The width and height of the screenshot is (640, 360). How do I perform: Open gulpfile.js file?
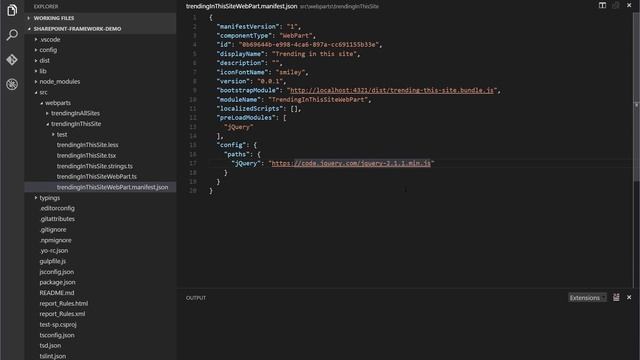point(53,261)
